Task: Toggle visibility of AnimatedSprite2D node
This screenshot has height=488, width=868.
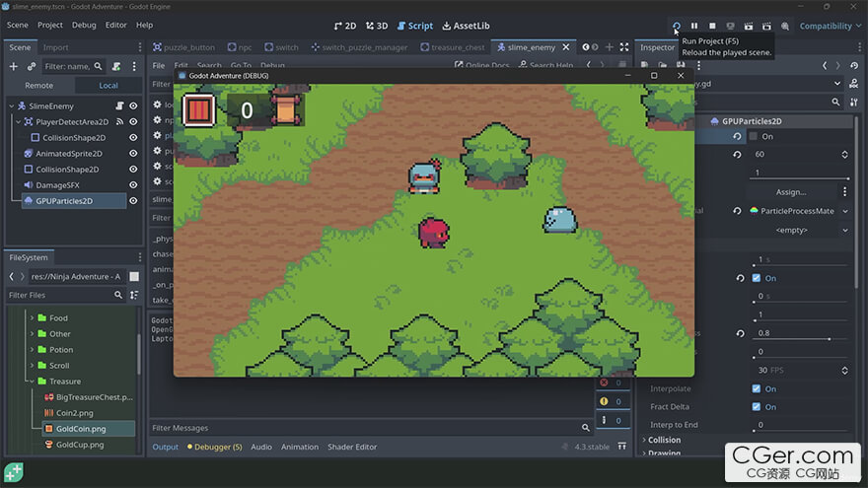Action: coord(133,153)
